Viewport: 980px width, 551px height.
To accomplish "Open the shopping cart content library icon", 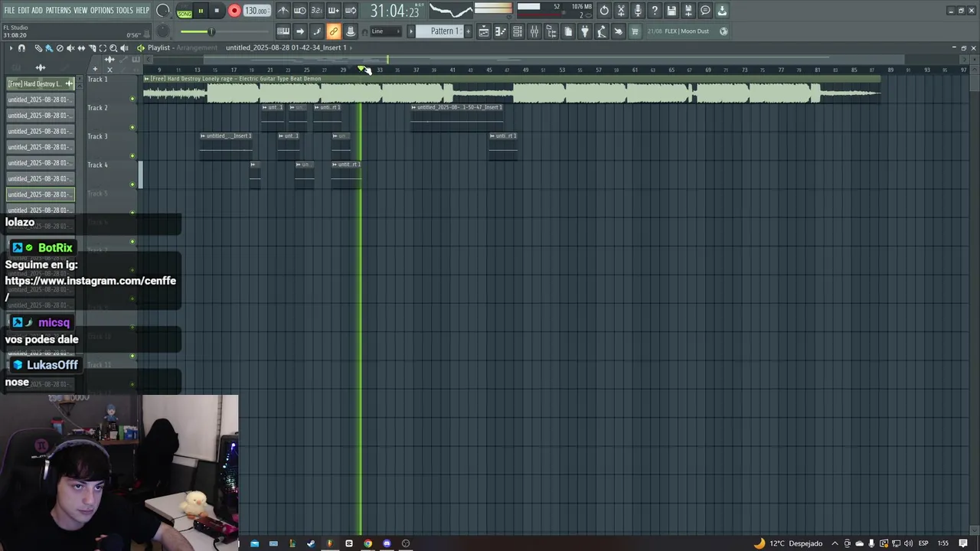I will pos(635,31).
